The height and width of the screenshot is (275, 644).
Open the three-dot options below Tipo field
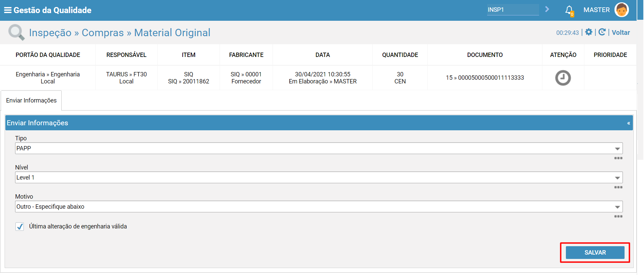click(618, 158)
